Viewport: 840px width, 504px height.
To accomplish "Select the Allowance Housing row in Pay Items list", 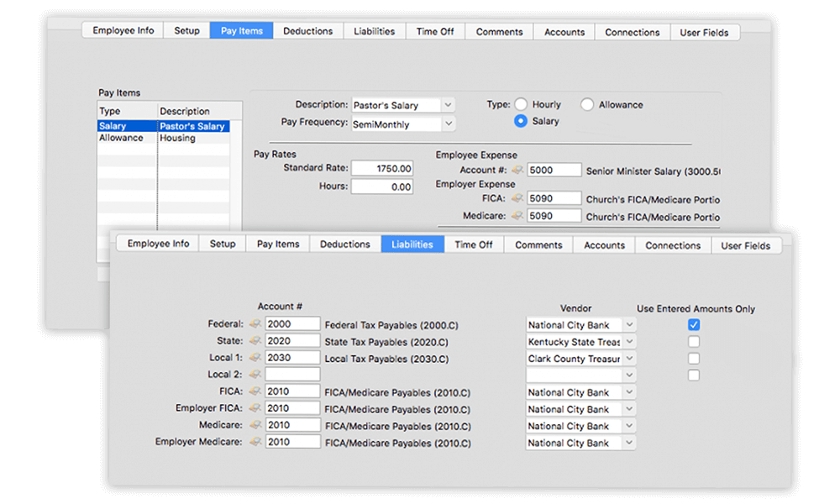I will (x=164, y=138).
